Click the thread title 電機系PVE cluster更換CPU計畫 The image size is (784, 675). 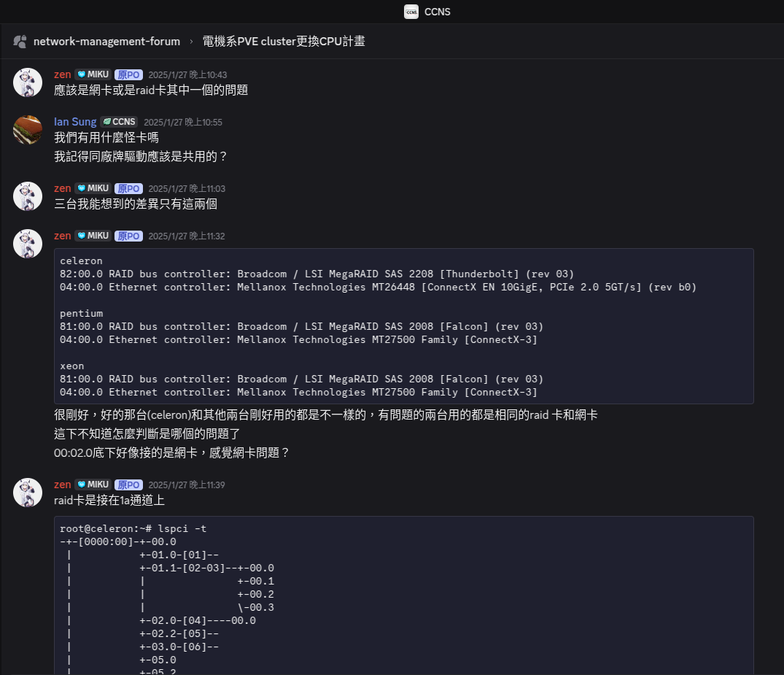pyautogui.click(x=284, y=42)
